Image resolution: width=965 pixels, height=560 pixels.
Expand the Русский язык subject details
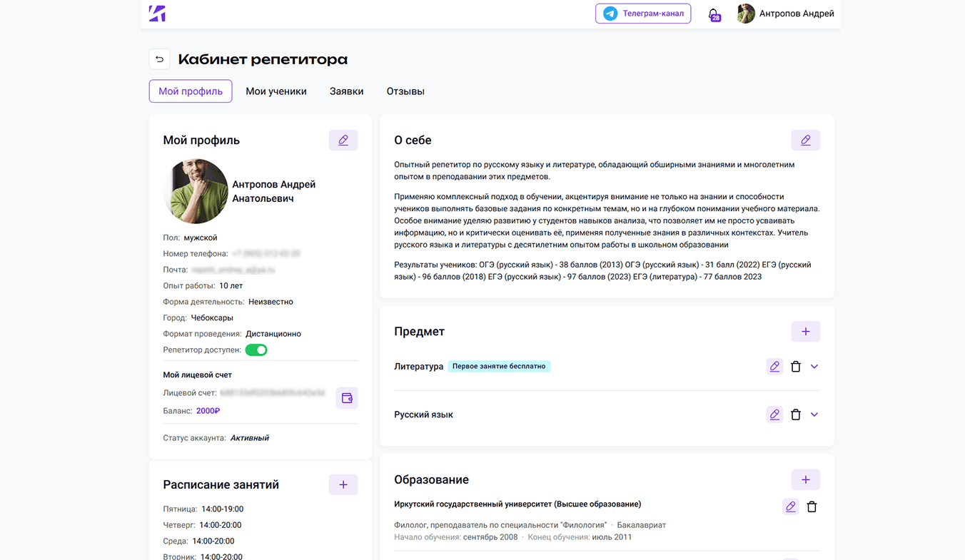point(814,414)
